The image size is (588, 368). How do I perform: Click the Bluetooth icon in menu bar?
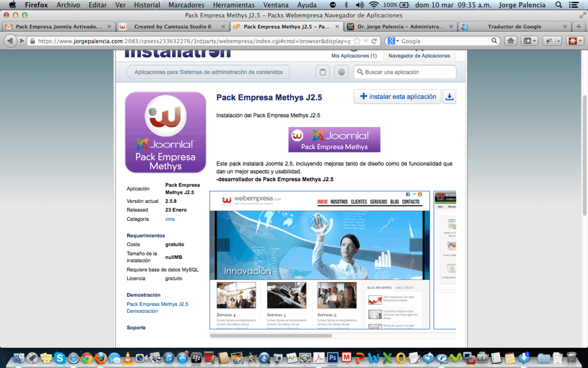point(346,5)
